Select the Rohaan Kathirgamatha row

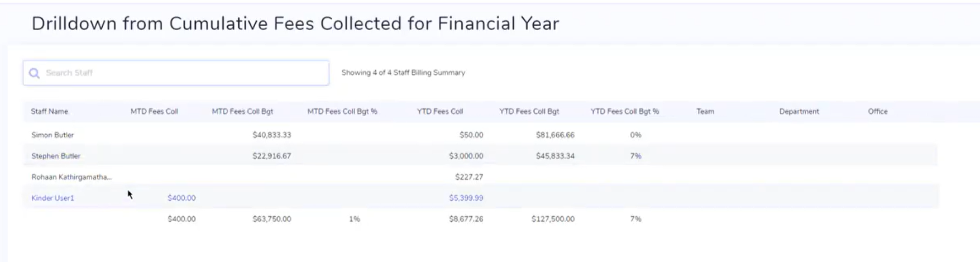(x=71, y=177)
